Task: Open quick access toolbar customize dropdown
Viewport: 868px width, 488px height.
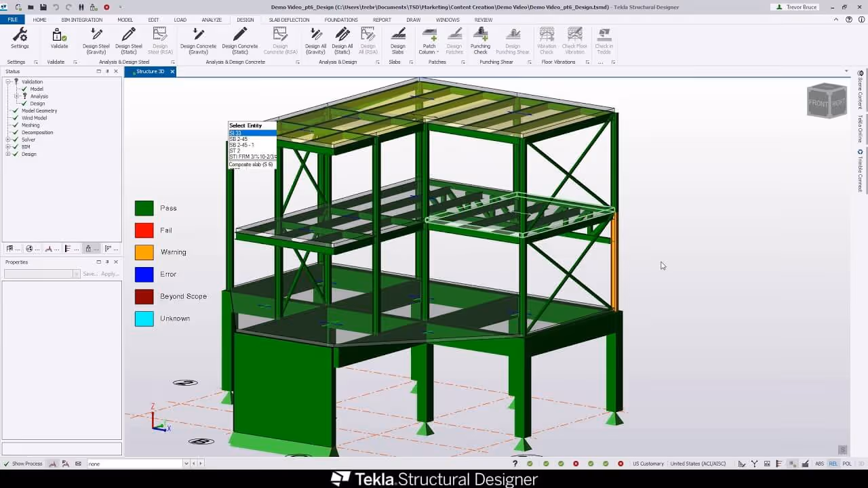Action: tap(121, 7)
